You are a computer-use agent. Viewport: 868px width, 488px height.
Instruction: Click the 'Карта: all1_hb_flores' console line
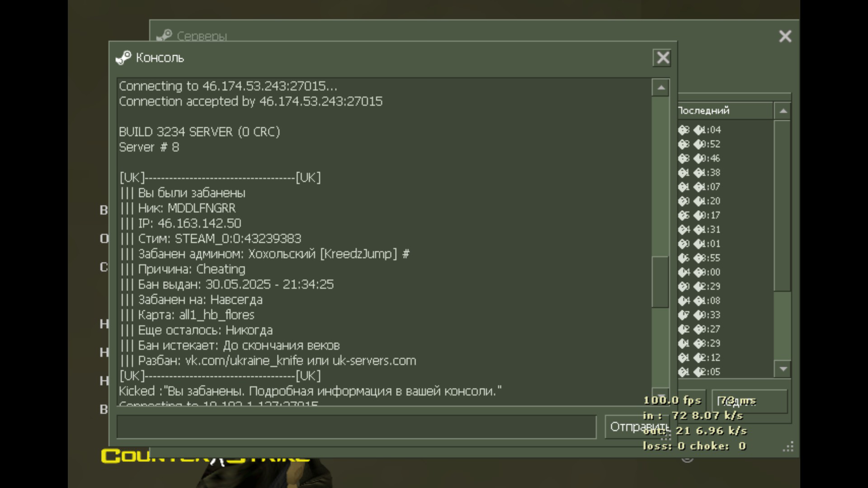coord(187,315)
